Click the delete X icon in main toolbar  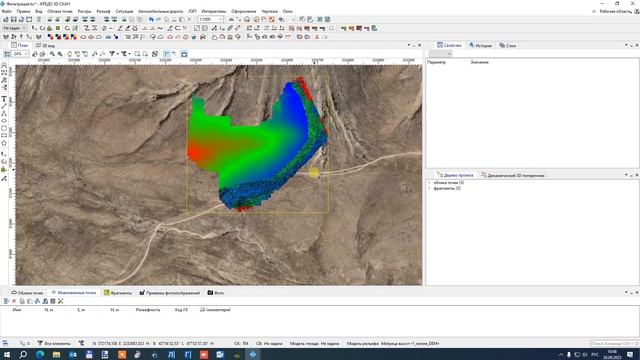189,19
